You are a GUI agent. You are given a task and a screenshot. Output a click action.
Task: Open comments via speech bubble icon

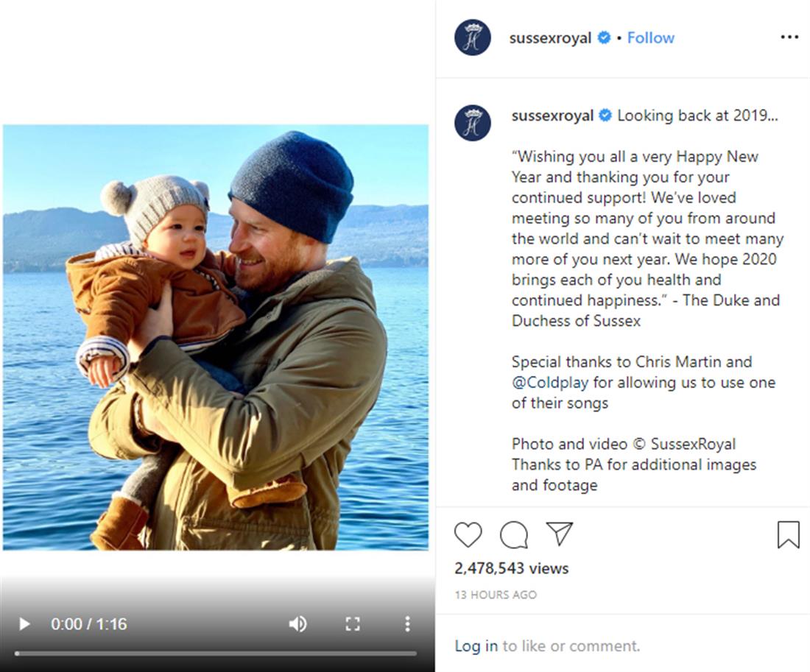(513, 535)
